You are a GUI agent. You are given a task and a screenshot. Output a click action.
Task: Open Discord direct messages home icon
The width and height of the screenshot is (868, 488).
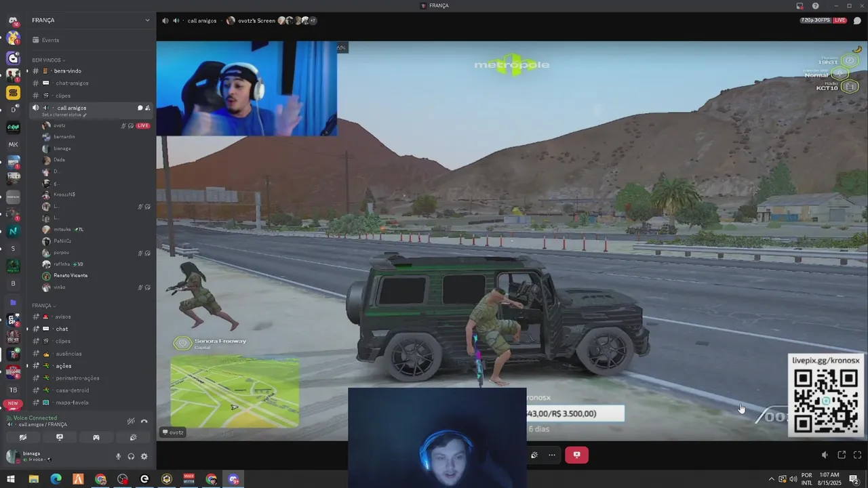[x=13, y=21]
